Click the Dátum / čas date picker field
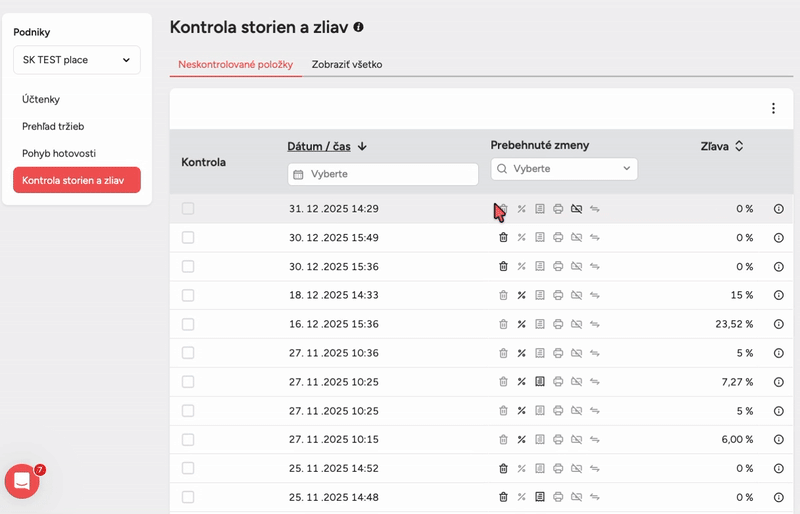This screenshot has width=800, height=514. (x=383, y=174)
